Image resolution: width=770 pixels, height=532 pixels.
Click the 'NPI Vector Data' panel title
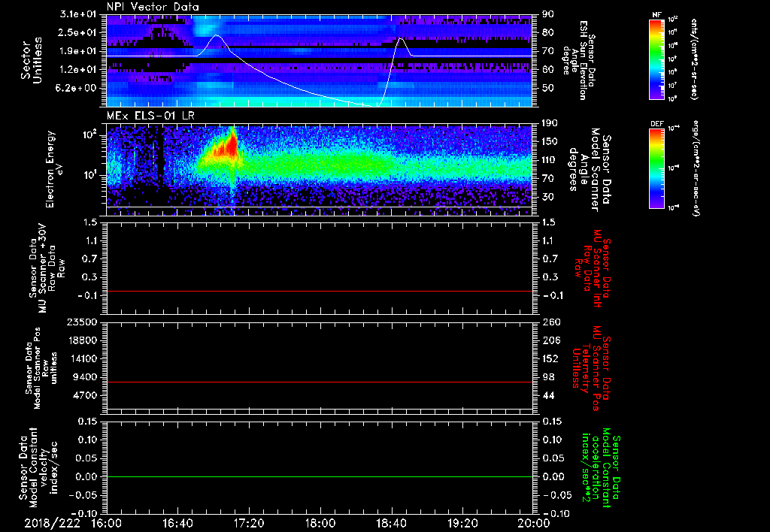point(153,7)
